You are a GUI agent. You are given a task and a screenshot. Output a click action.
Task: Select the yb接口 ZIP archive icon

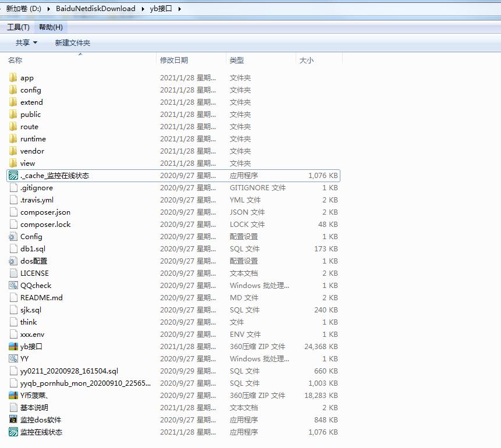tap(13, 347)
